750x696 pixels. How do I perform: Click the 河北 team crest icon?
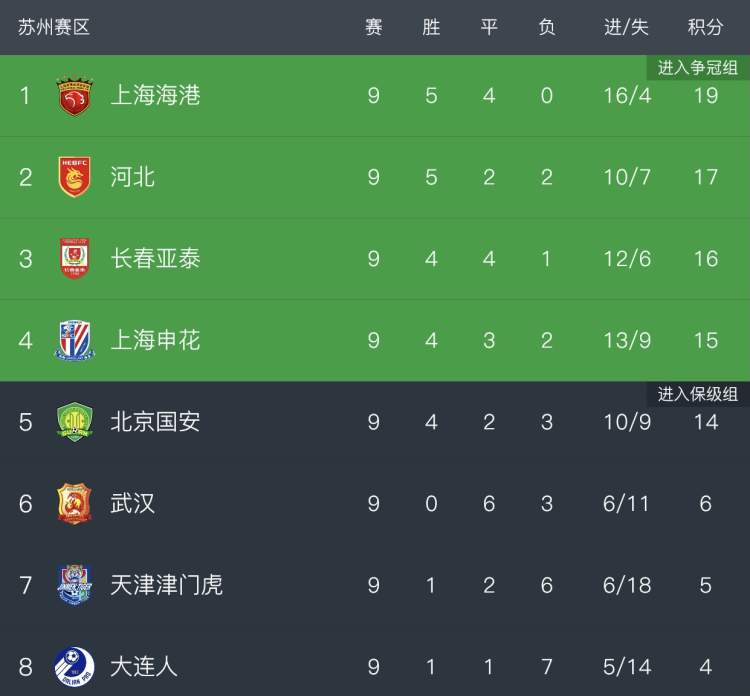pos(74,178)
